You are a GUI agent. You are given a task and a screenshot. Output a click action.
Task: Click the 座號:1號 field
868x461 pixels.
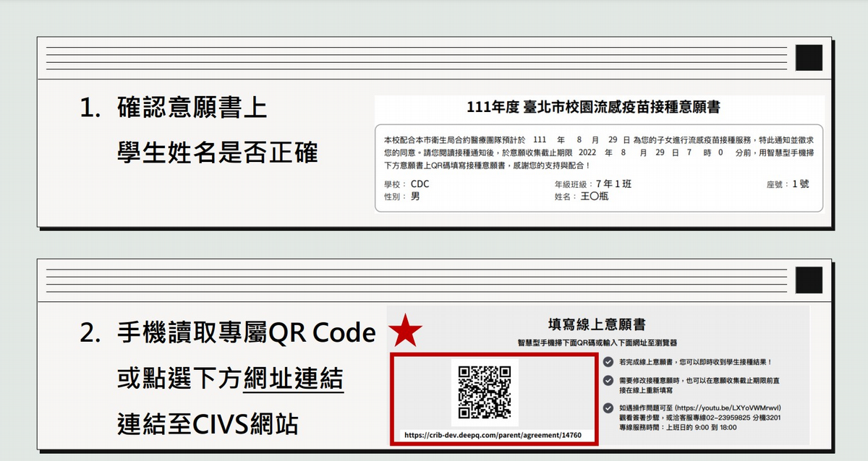[x=788, y=184]
